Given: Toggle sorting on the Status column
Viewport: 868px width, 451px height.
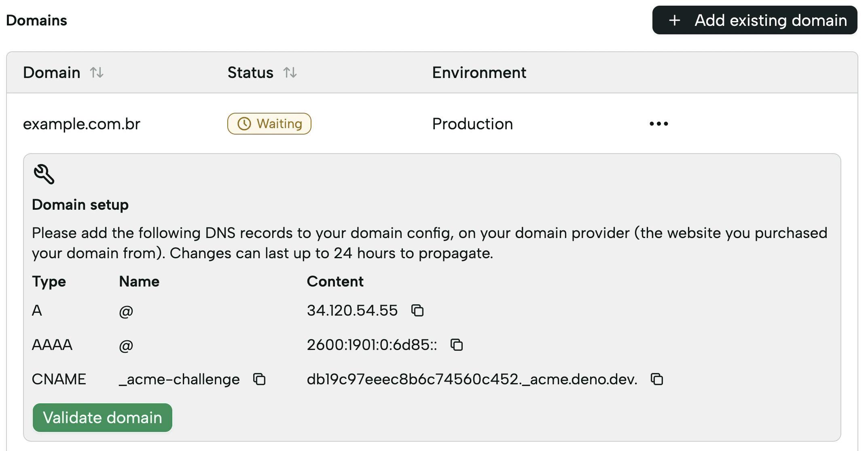Looking at the screenshot, I should coord(291,73).
